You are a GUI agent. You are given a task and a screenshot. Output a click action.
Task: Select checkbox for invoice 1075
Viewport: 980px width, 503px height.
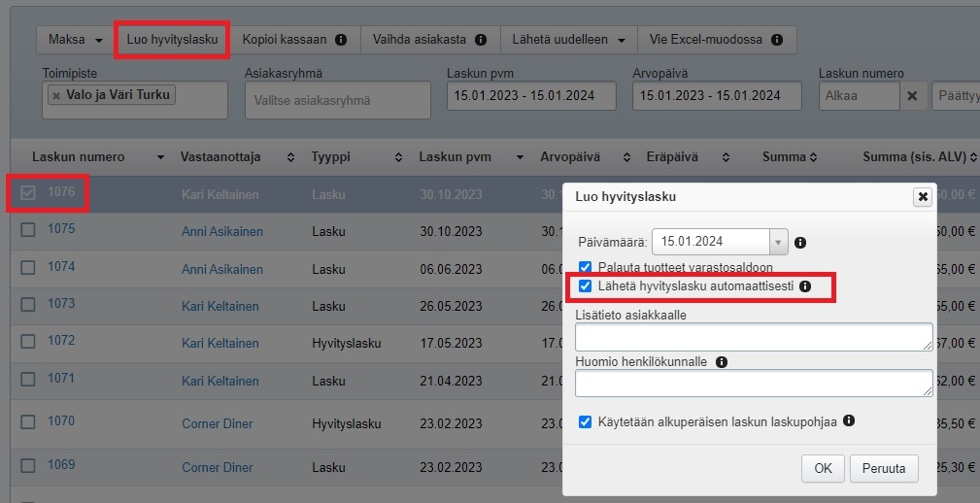click(x=28, y=230)
